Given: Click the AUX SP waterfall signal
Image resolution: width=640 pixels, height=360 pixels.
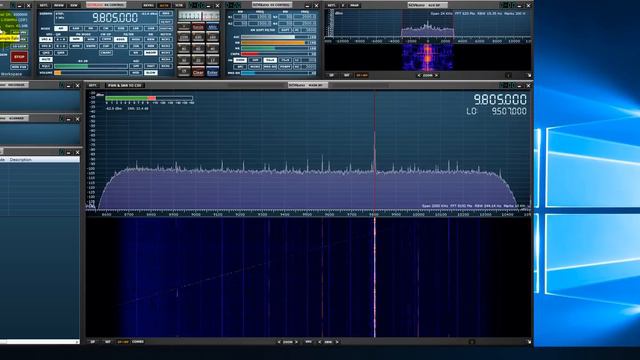Looking at the screenshot, I should [x=428, y=57].
